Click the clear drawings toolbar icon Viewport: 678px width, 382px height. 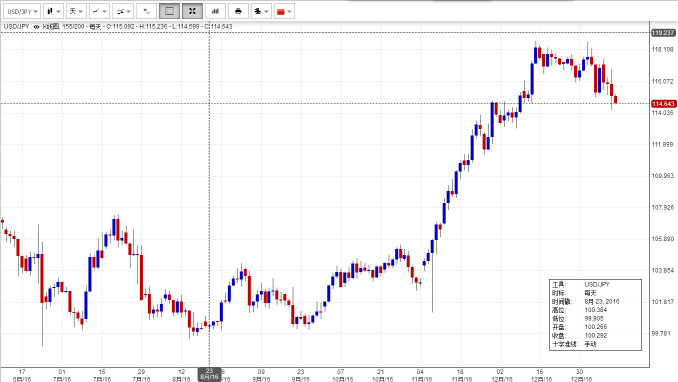[146, 11]
